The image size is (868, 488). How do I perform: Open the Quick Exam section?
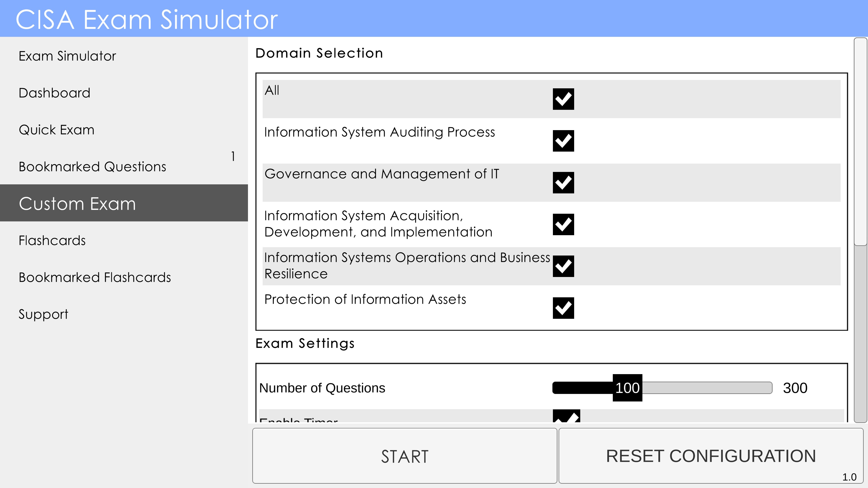57,130
